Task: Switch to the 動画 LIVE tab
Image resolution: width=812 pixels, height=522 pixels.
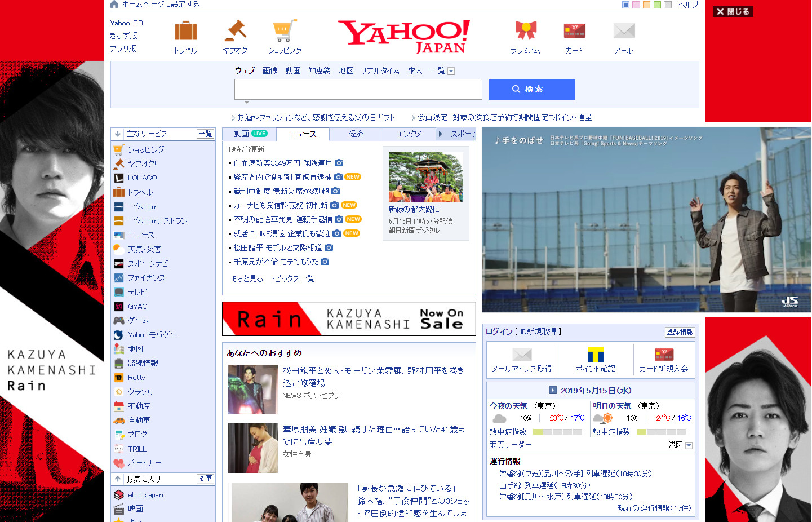Action: pyautogui.click(x=250, y=134)
